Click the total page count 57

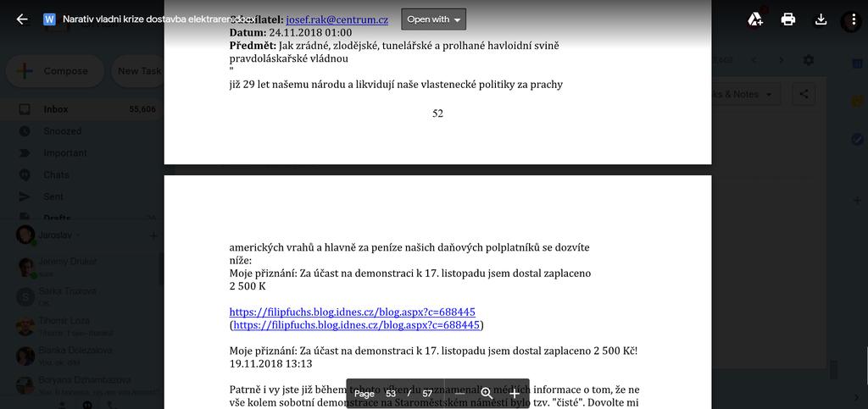point(427,394)
